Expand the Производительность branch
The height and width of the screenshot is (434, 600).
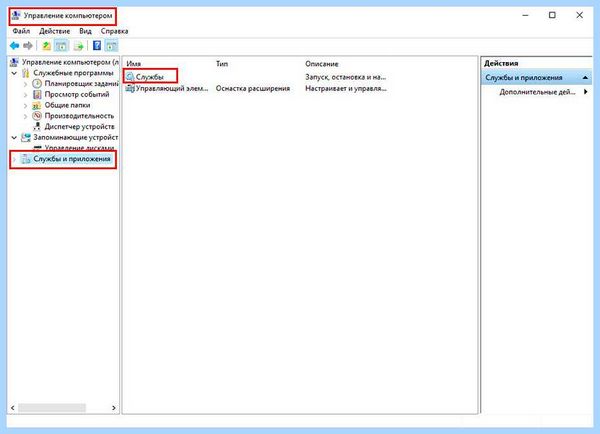[26, 116]
